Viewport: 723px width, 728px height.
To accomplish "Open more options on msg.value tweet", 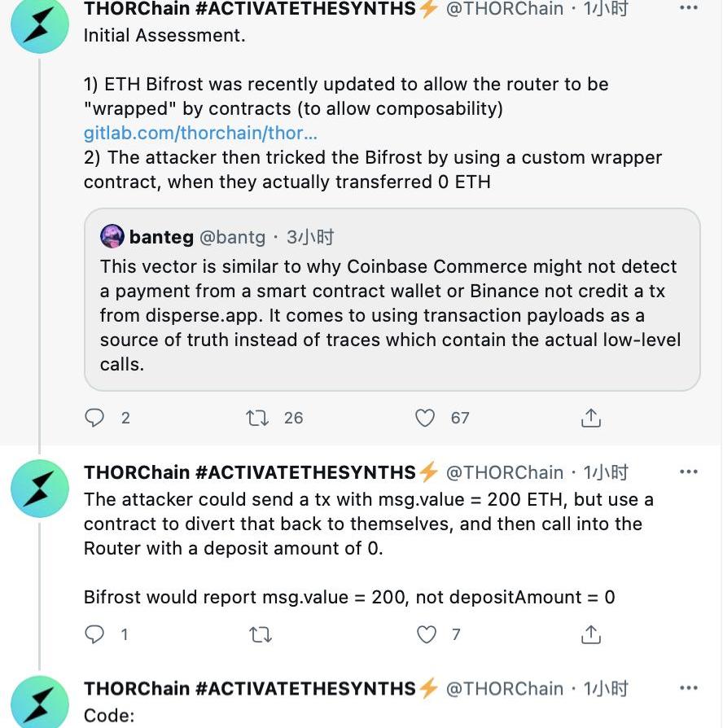I will tap(688, 471).
